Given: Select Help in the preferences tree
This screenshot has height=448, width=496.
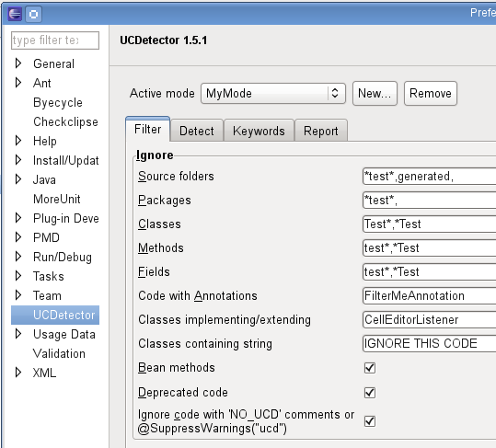Looking at the screenshot, I should tap(45, 141).
